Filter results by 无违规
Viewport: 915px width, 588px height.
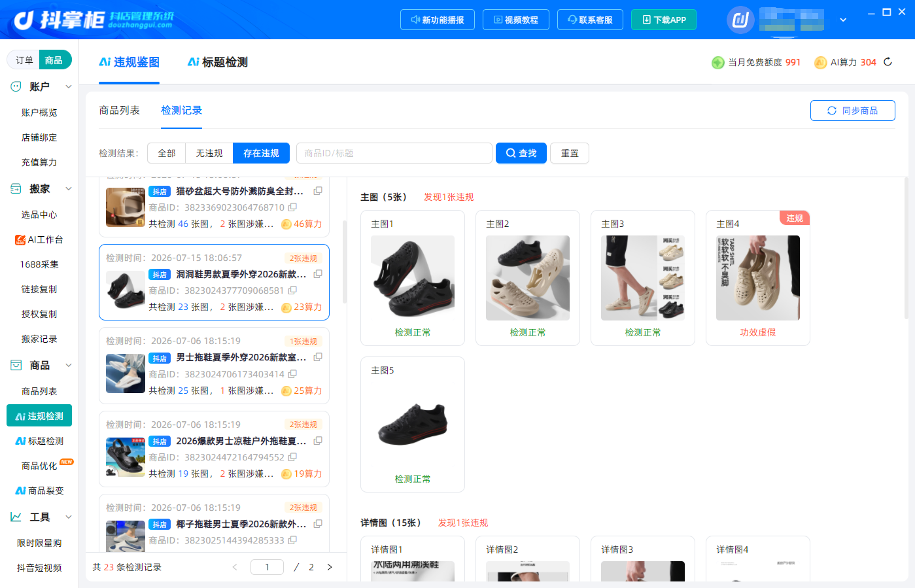(209, 153)
